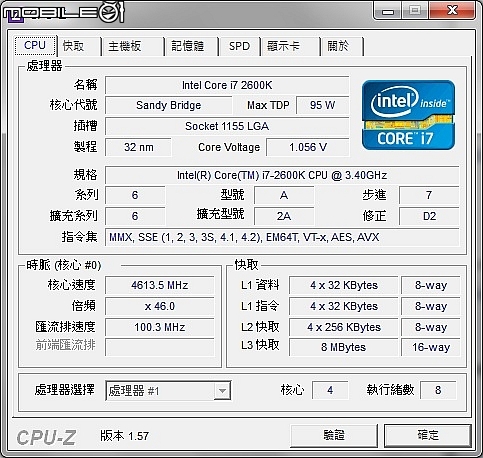Image resolution: width=483 pixels, height=458 pixels.
Task: Click the 型號 value A
Action: click(x=284, y=195)
